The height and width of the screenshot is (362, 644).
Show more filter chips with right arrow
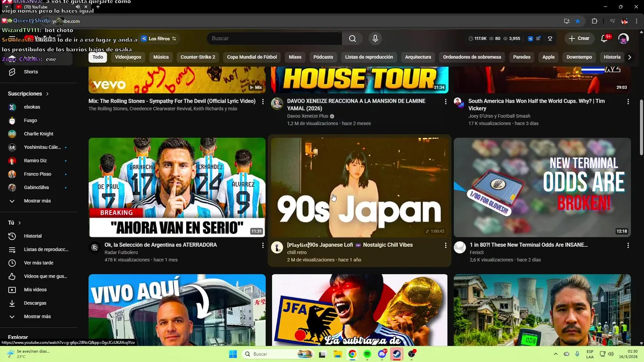pos(629,57)
